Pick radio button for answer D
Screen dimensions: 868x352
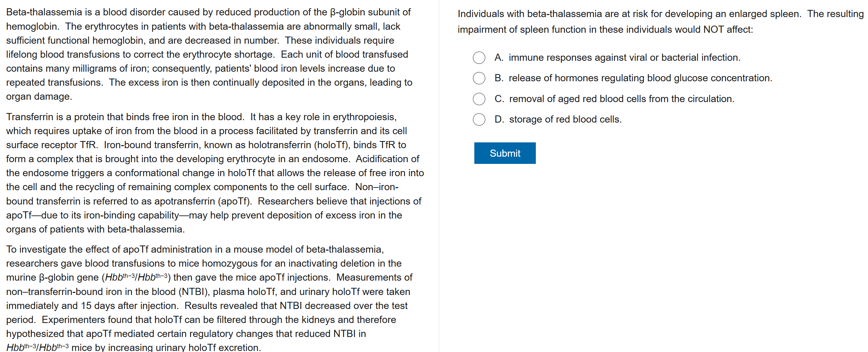479,119
